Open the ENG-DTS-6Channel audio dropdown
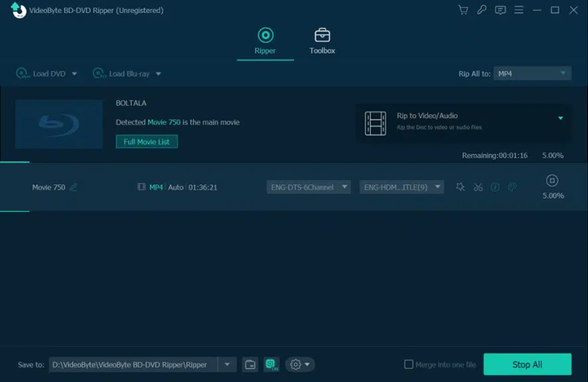 tap(308, 187)
